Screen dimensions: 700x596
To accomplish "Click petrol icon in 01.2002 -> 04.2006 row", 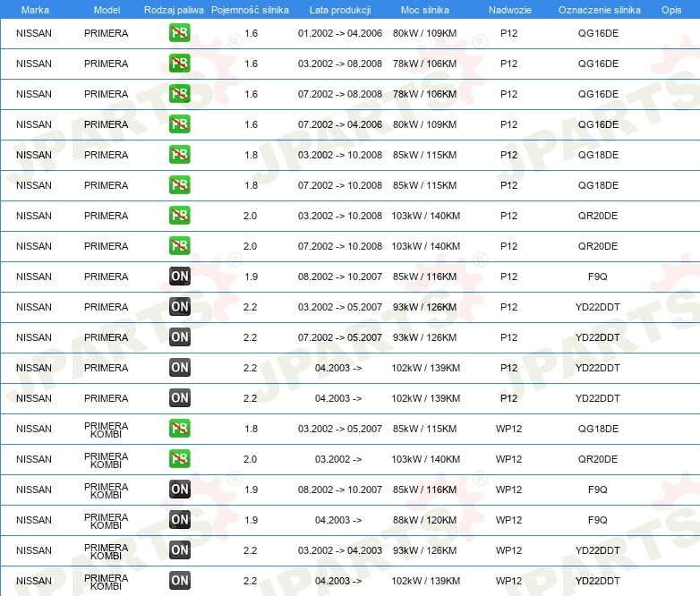I will tap(179, 32).
